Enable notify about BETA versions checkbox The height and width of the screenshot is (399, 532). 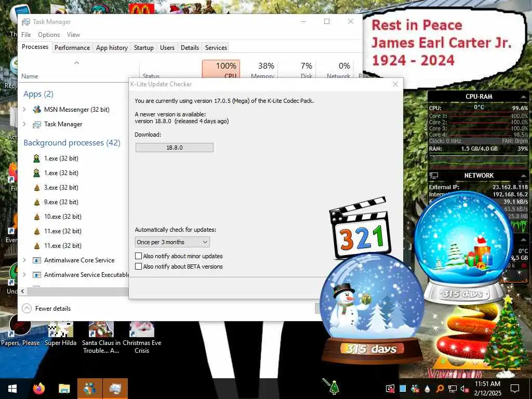tap(138, 267)
